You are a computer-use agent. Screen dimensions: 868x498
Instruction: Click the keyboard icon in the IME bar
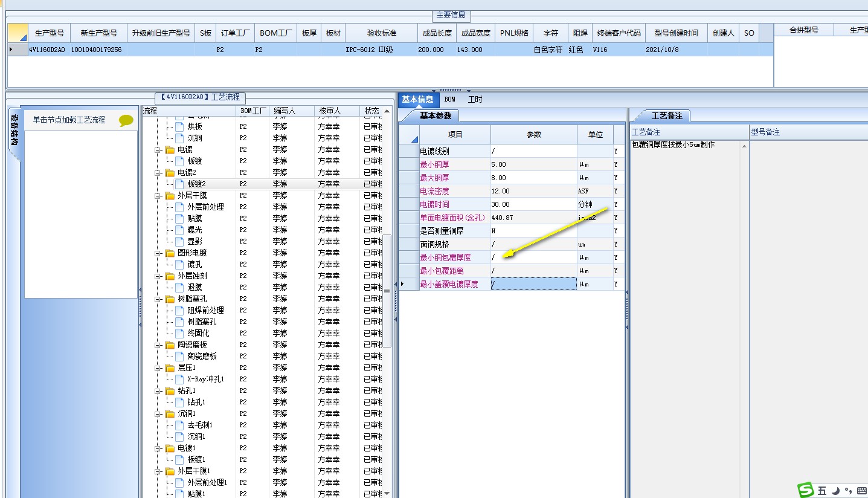[x=861, y=491]
